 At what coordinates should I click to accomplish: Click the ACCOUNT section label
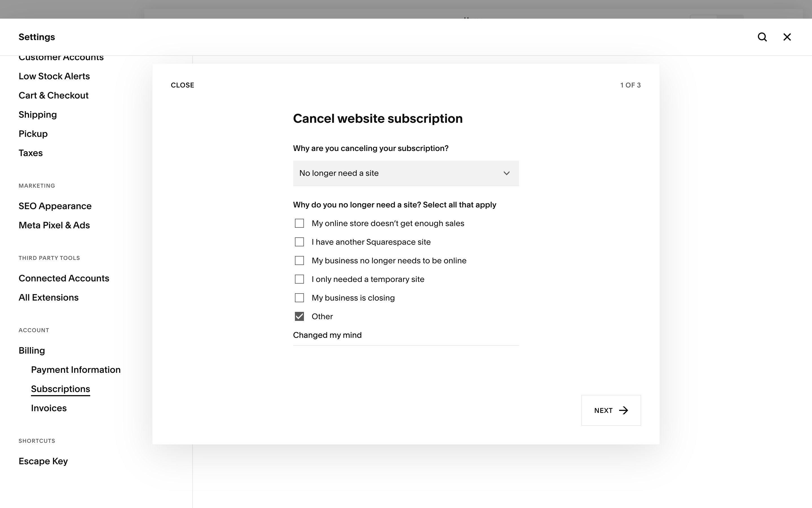[x=34, y=330]
